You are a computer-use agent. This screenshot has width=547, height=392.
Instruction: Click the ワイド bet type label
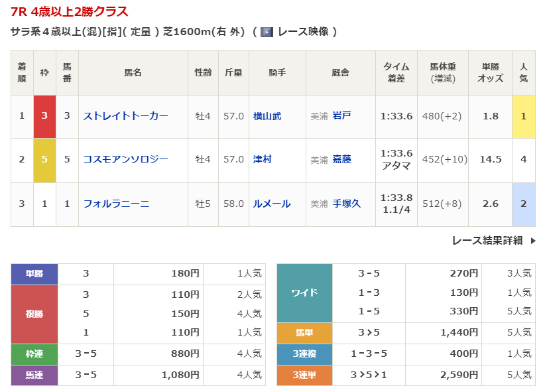point(304,293)
